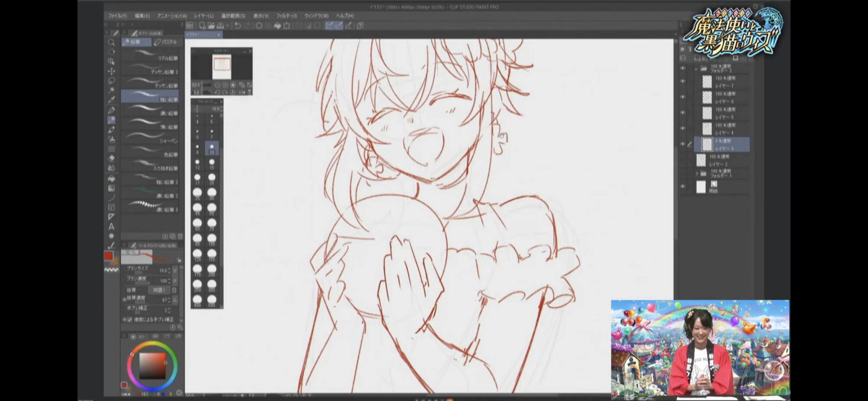Select the Pen tool

tap(111, 110)
